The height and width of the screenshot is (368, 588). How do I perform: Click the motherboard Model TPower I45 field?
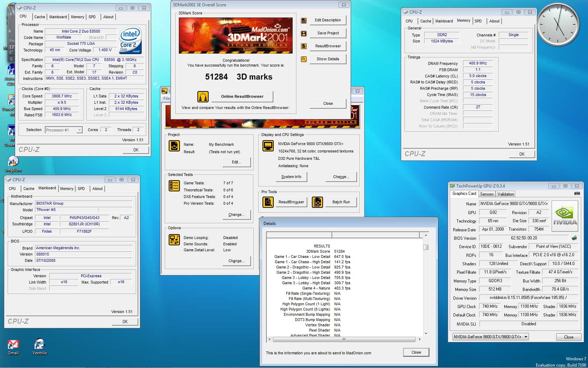66,210
